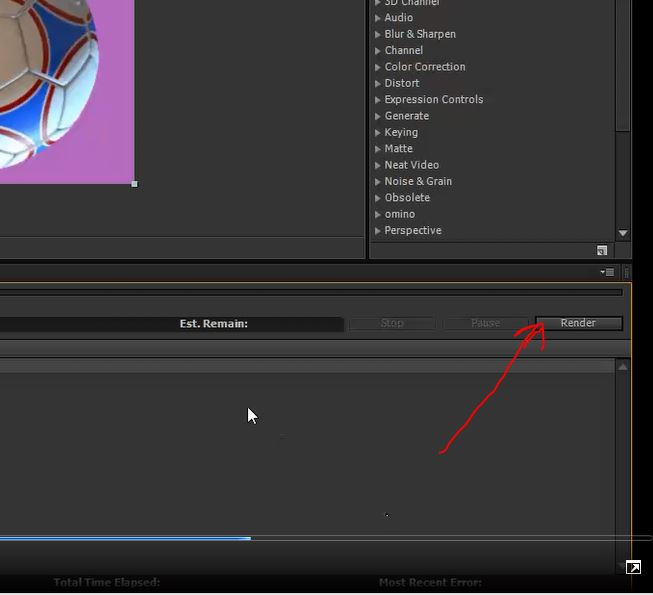This screenshot has width=653, height=595.
Task: Select the Keying effects category
Action: click(x=401, y=132)
